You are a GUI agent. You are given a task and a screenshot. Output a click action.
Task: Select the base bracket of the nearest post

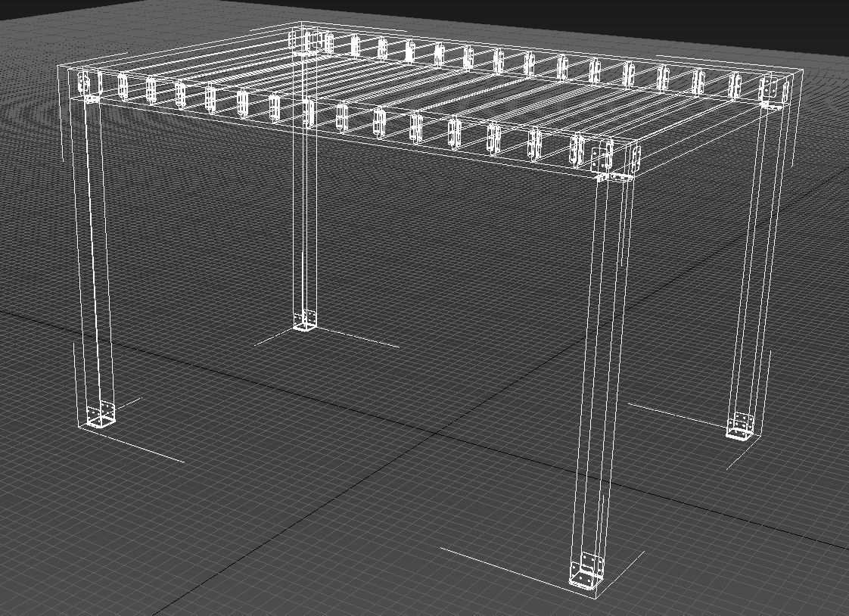(587, 571)
